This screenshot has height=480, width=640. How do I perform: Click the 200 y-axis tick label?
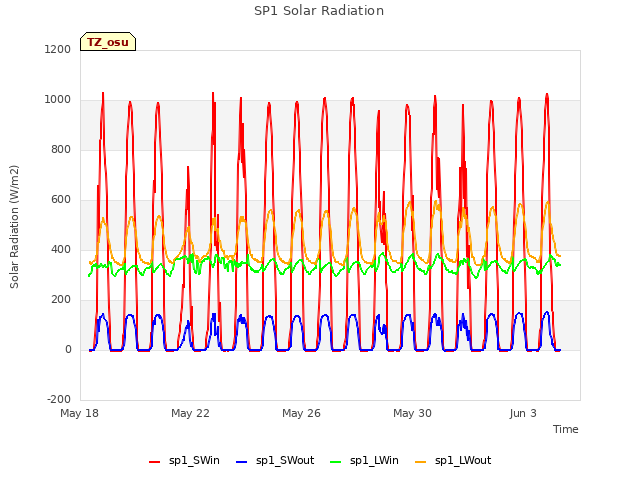pyautogui.click(x=61, y=300)
